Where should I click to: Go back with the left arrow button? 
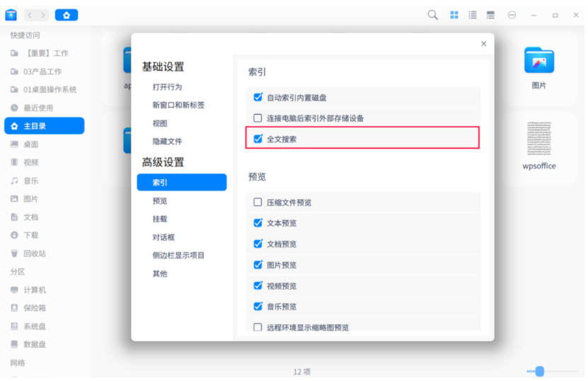[30, 15]
